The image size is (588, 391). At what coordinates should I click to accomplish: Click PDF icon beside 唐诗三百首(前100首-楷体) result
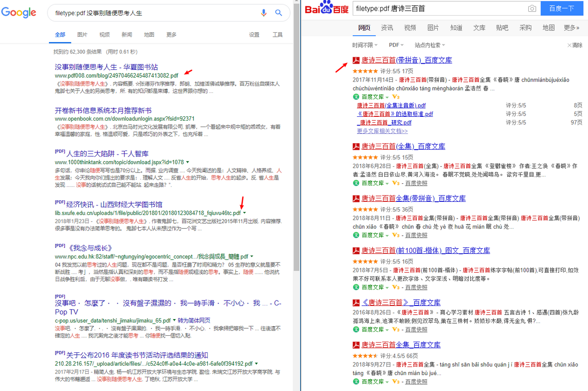pyautogui.click(x=356, y=251)
